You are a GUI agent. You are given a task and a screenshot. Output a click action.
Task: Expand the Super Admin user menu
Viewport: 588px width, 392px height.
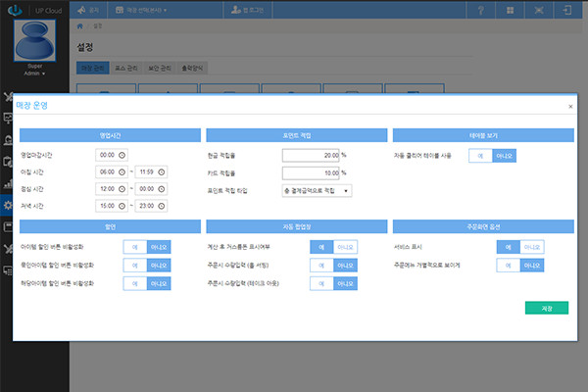click(x=34, y=73)
